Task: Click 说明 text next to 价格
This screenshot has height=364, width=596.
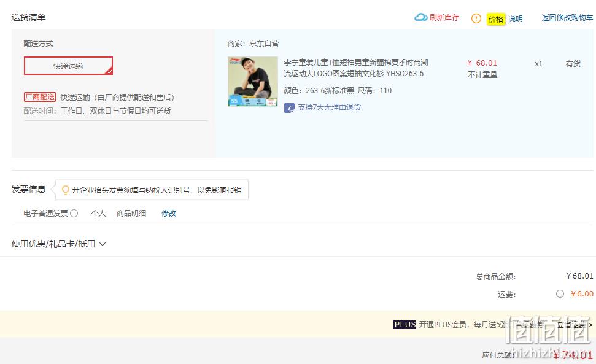Action: pos(516,18)
